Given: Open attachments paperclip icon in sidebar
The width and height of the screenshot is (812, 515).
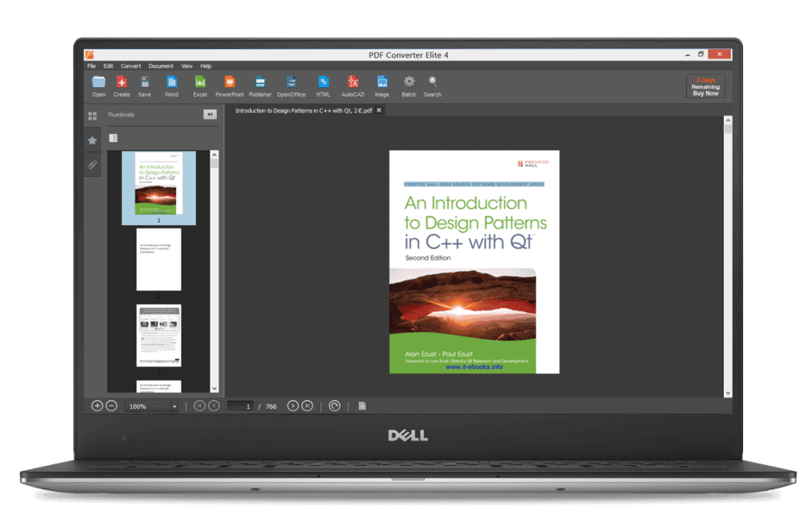Looking at the screenshot, I should pyautogui.click(x=92, y=165).
